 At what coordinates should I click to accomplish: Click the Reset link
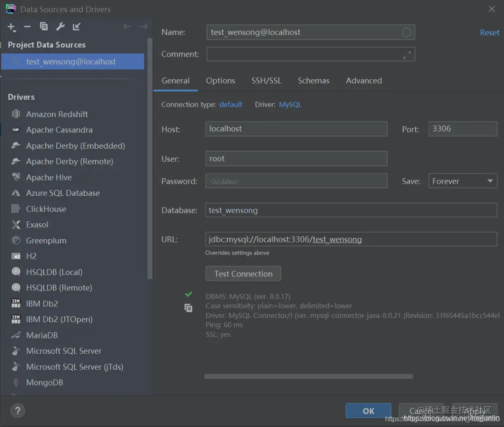tap(489, 33)
